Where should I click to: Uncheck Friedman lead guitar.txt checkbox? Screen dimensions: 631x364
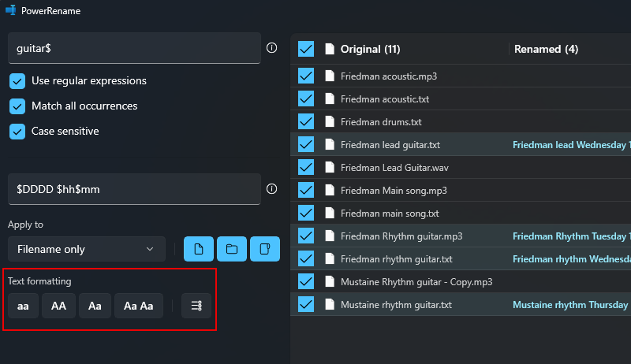306,145
